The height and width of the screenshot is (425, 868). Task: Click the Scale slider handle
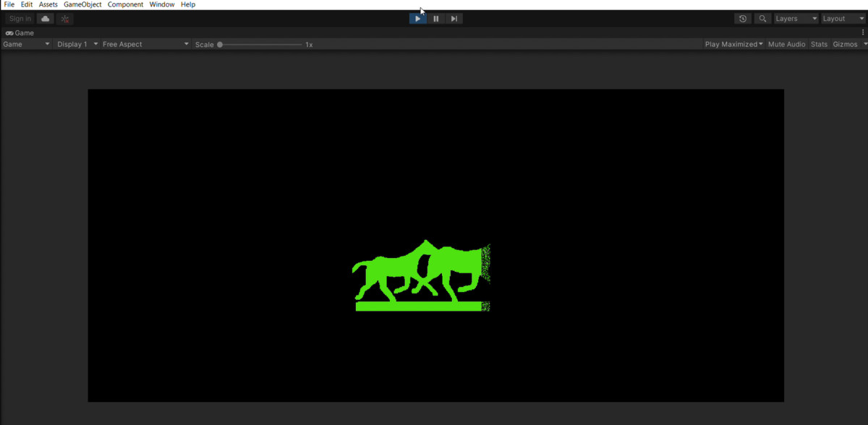tap(220, 45)
